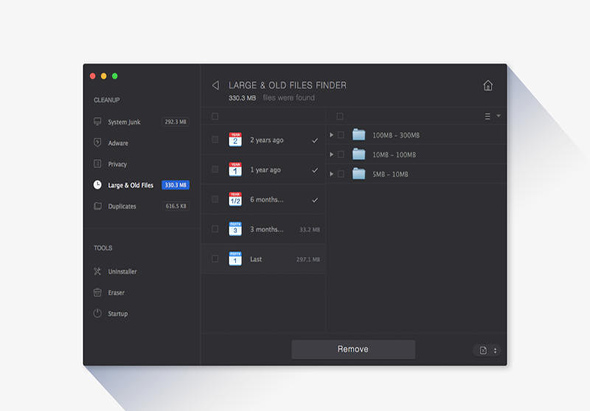Expand the 5MB - 10MB folder

click(x=331, y=174)
